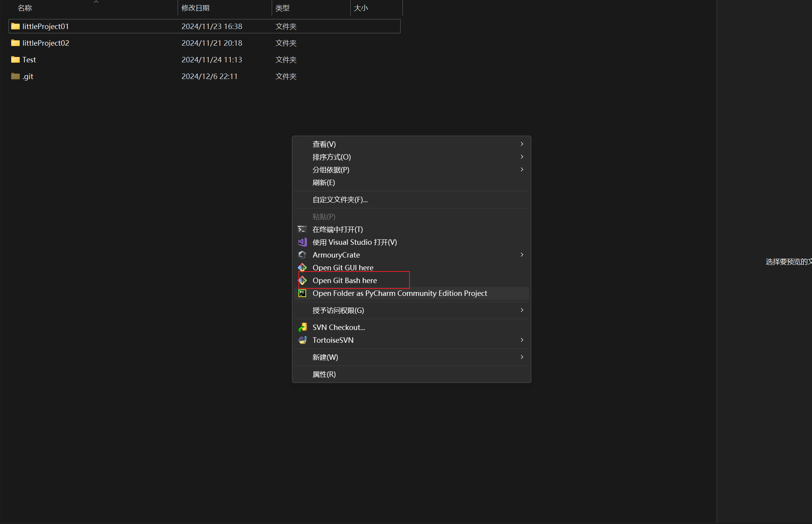Screen dimensions: 812x524
Task: Select the Test folder name
Action: tap(29, 60)
